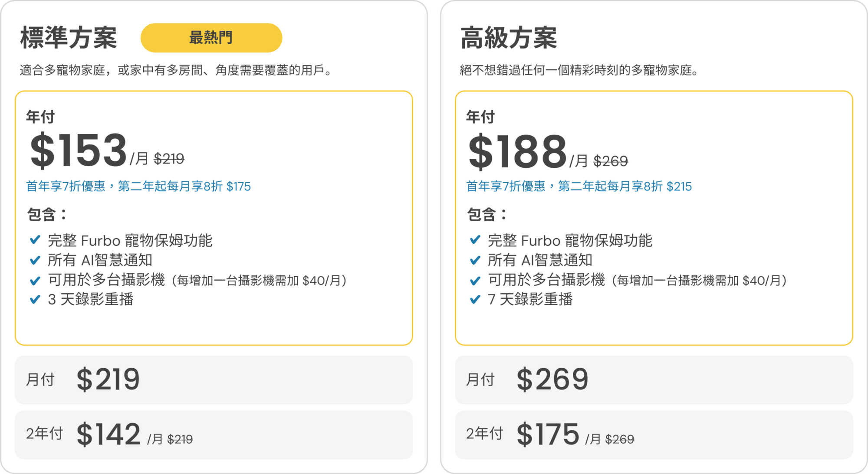Click the 標準方案 plan title
This screenshot has width=868, height=474.
tap(69, 38)
